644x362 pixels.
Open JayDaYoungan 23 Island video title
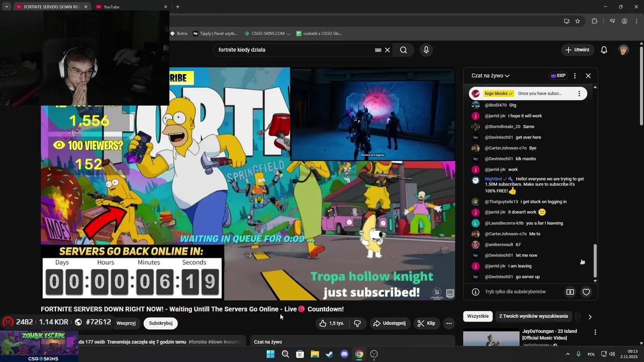tap(549, 334)
